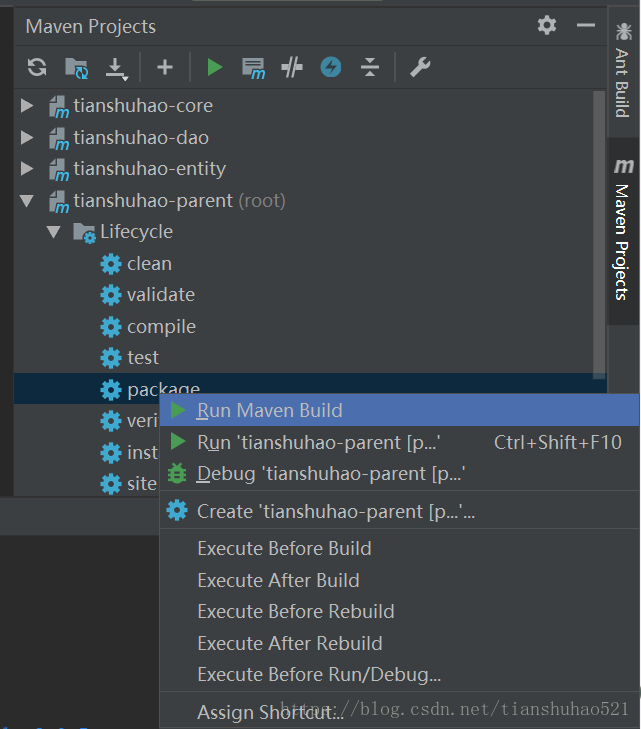The height and width of the screenshot is (729, 641).
Task: Choose Assign Shortcut... menu entry
Action: click(399, 712)
